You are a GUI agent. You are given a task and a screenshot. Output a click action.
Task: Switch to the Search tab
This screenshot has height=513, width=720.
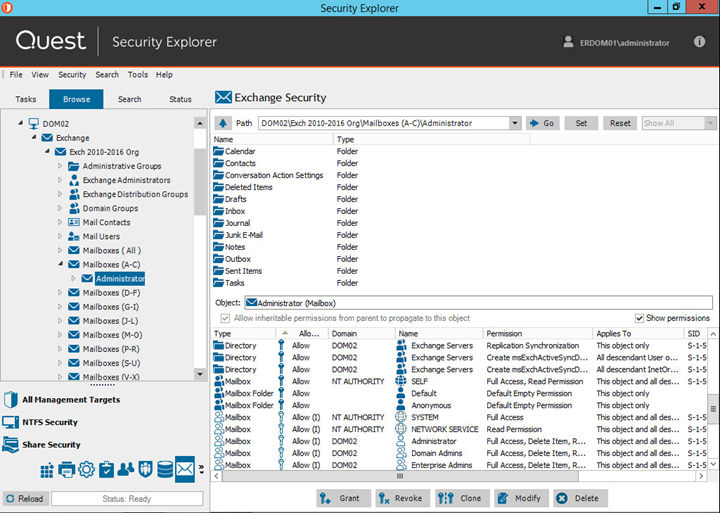(130, 99)
